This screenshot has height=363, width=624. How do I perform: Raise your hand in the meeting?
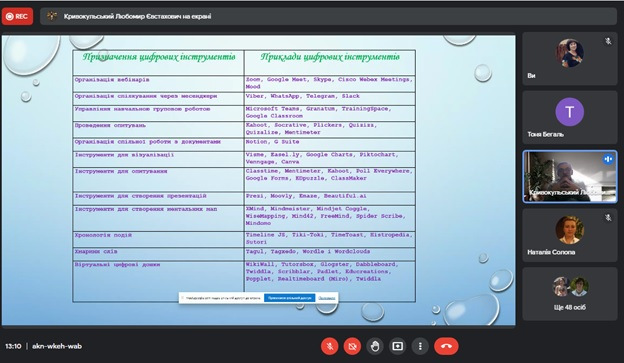pos(375,346)
